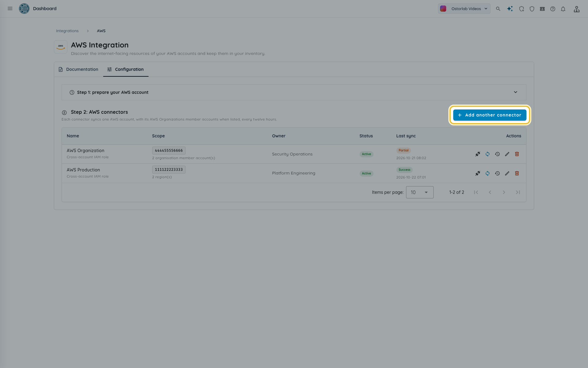588x368 pixels.
Task: Click Add another connector button
Action: (x=490, y=115)
